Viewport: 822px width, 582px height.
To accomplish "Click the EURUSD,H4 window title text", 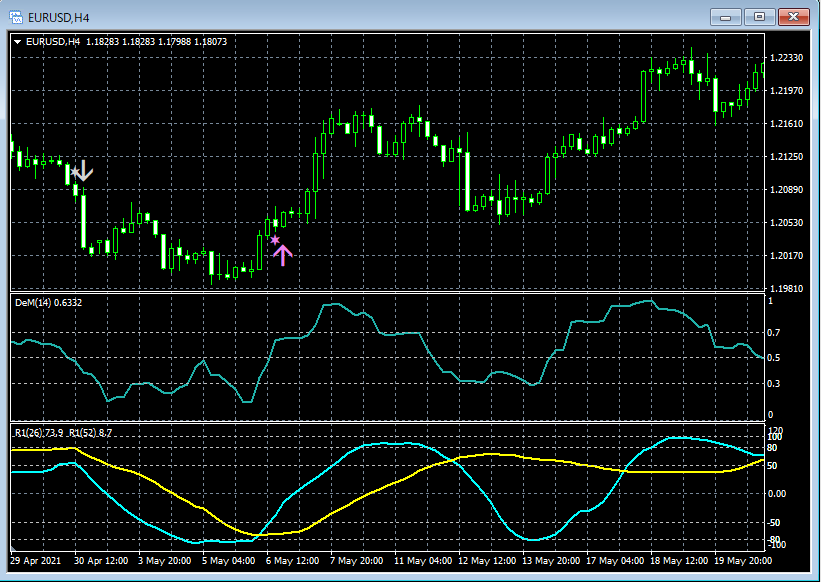I will click(x=58, y=16).
